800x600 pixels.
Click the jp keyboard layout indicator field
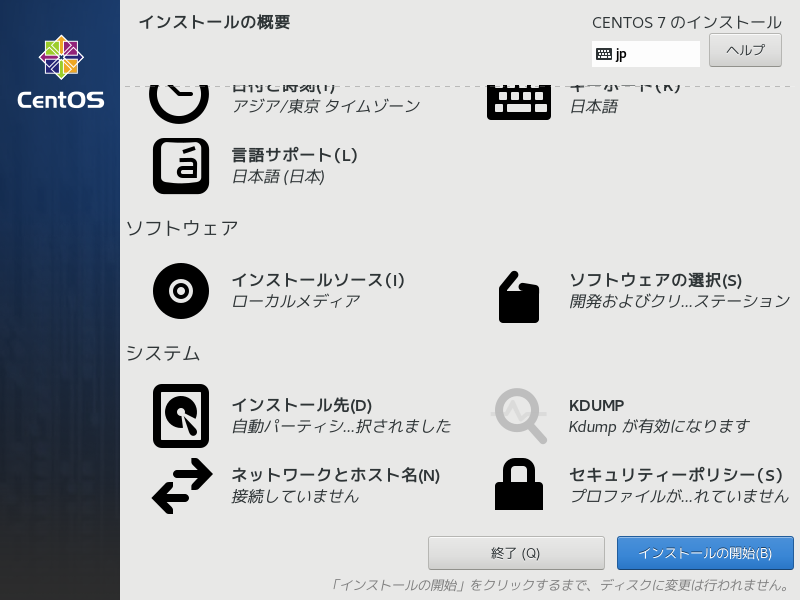(646, 54)
